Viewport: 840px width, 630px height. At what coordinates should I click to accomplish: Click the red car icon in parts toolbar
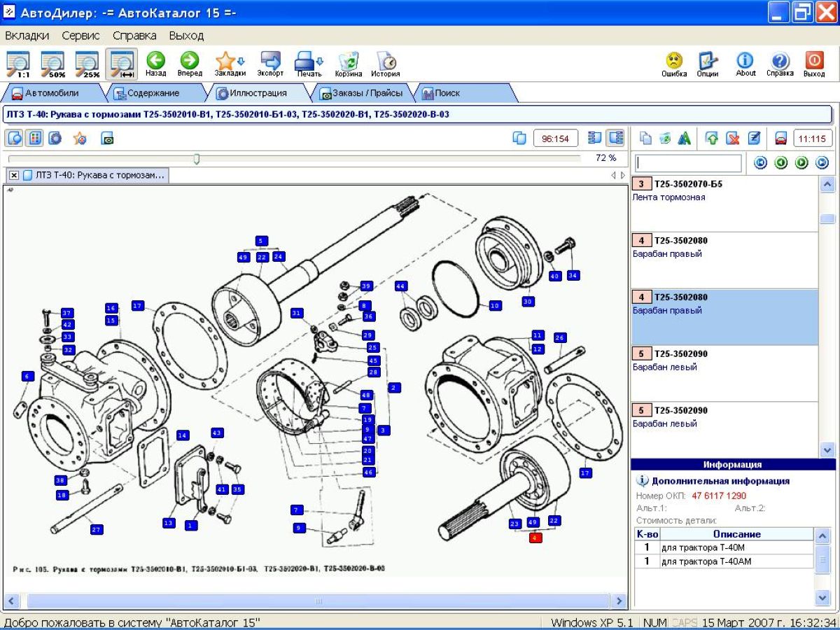tap(781, 138)
